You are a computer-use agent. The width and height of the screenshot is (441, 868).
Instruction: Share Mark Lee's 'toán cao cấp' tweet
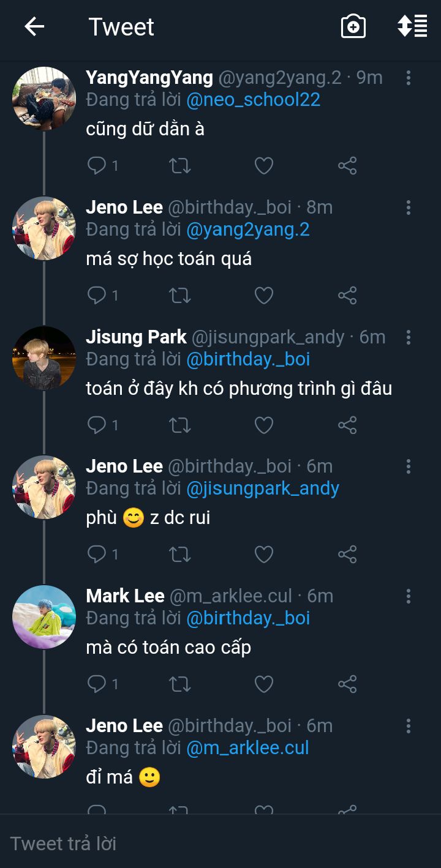click(x=347, y=684)
